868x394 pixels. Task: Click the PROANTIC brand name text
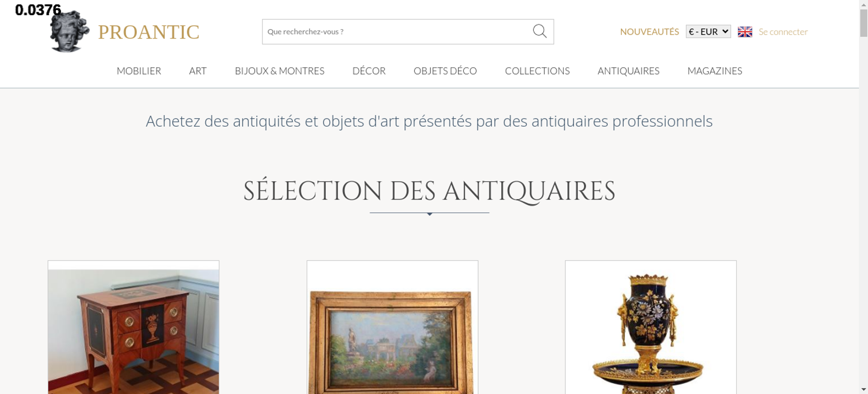pyautogui.click(x=149, y=32)
